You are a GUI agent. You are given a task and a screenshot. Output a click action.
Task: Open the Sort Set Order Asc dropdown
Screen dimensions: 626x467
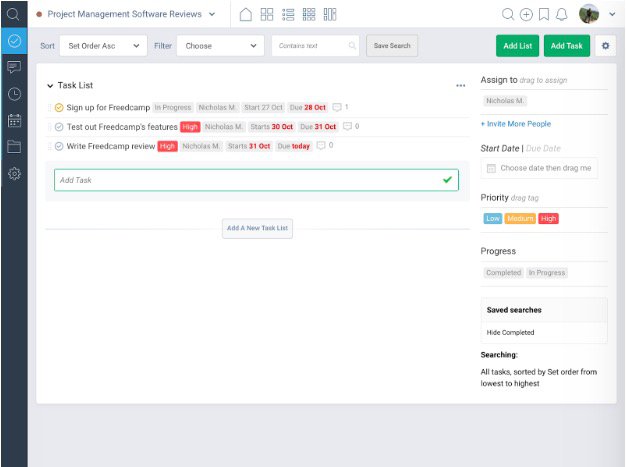point(103,46)
